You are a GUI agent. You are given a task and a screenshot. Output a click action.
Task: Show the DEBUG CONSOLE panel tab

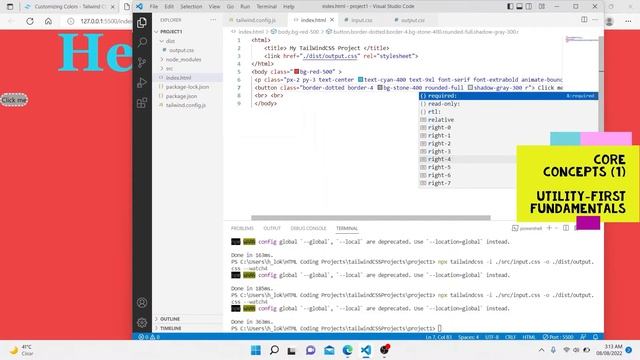click(x=308, y=228)
